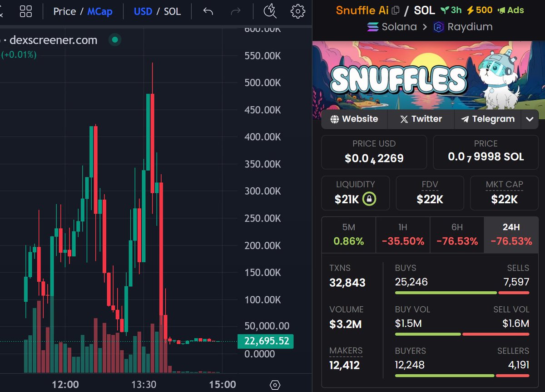Image resolution: width=545 pixels, height=392 pixels.
Task: Select the 1H change tab
Action: pos(403,235)
